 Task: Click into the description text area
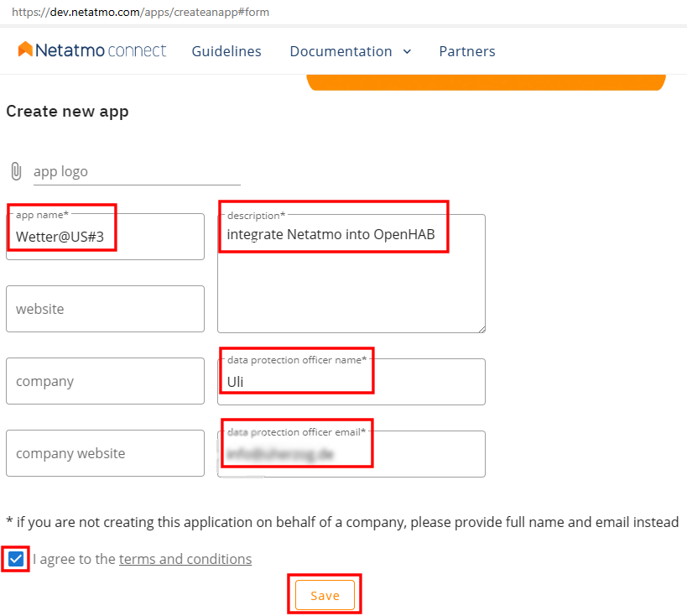351,273
